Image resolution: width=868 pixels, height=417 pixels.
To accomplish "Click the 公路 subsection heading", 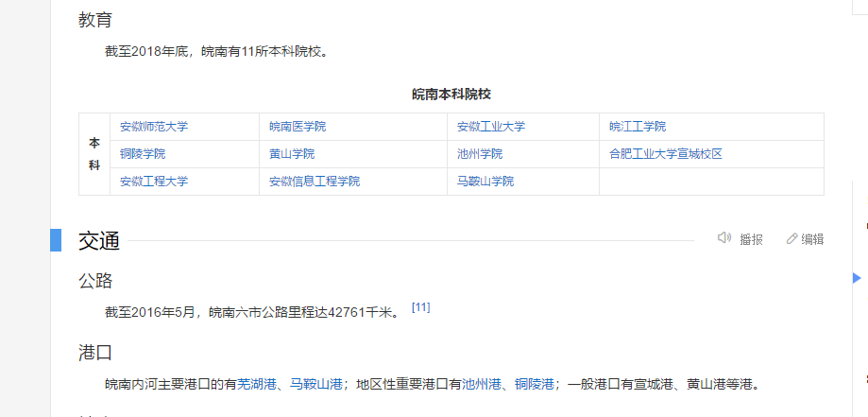I will pyautogui.click(x=95, y=281).
